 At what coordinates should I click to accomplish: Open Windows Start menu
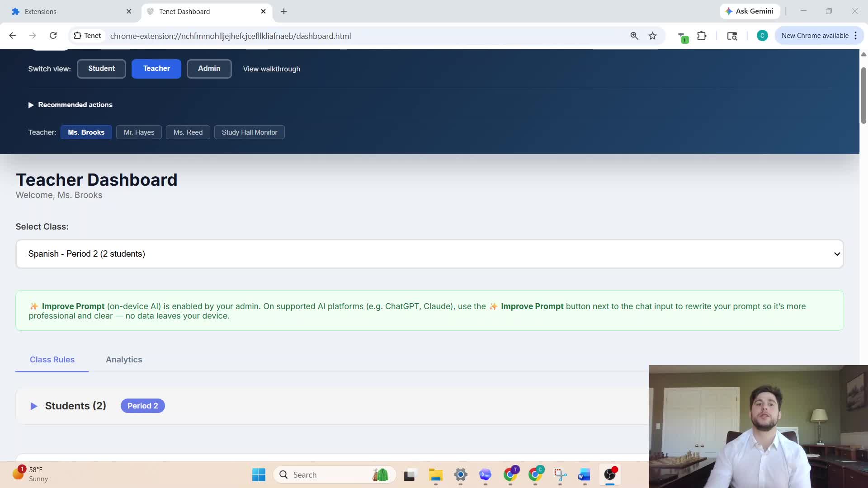click(259, 474)
